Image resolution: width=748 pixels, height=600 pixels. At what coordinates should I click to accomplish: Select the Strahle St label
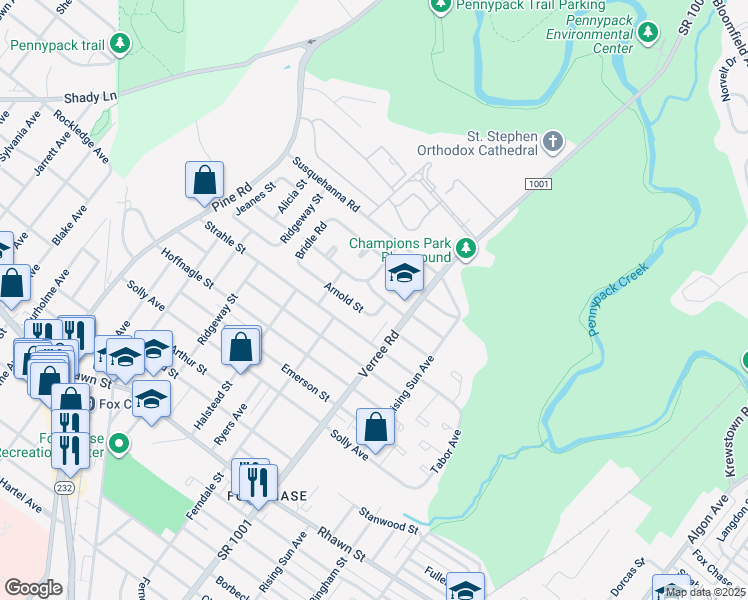pos(225,237)
